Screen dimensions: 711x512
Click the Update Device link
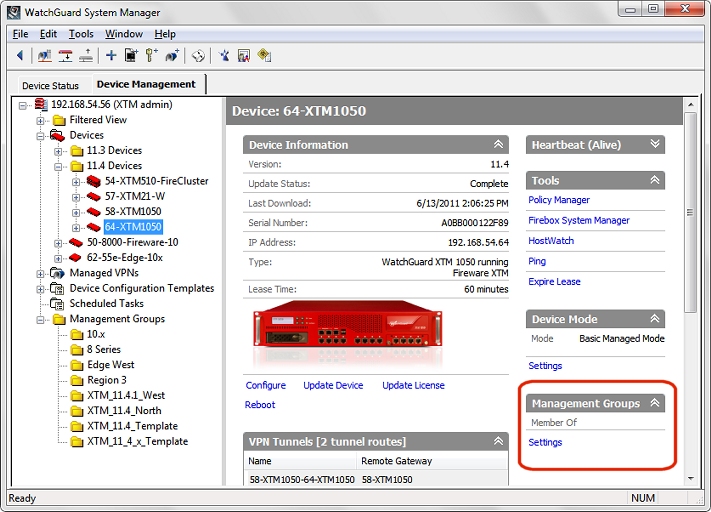[333, 385]
